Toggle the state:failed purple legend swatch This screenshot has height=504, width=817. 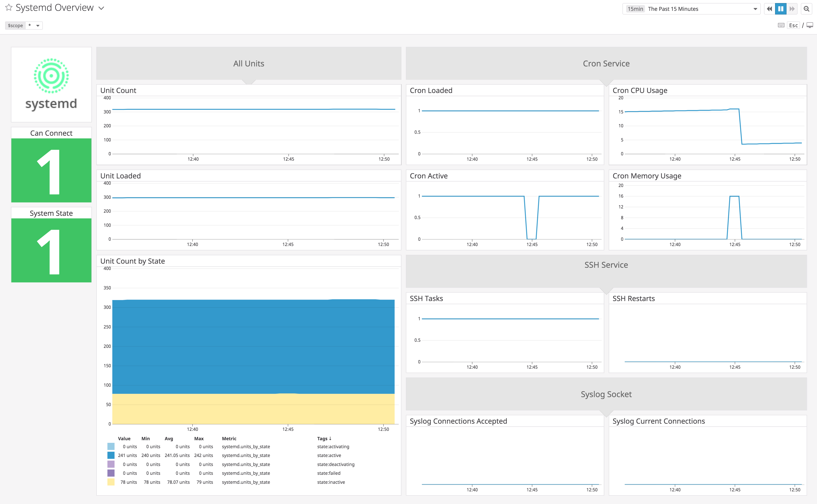[111, 473]
